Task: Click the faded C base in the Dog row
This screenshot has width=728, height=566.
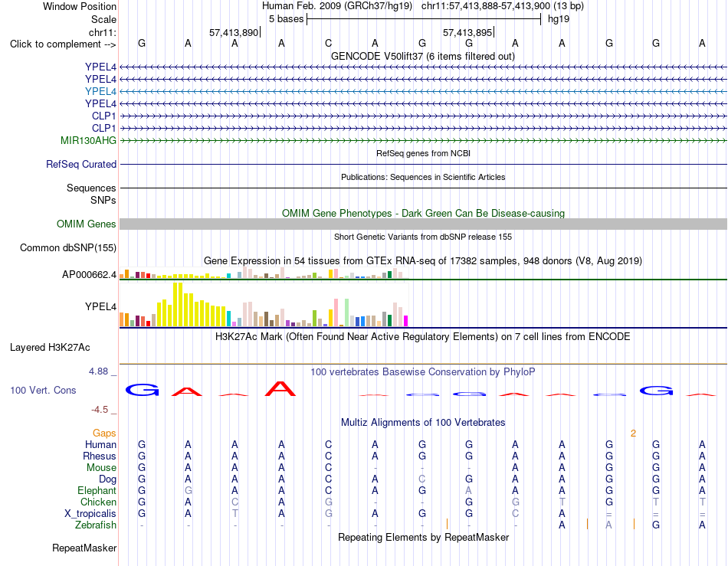Action: [421, 479]
